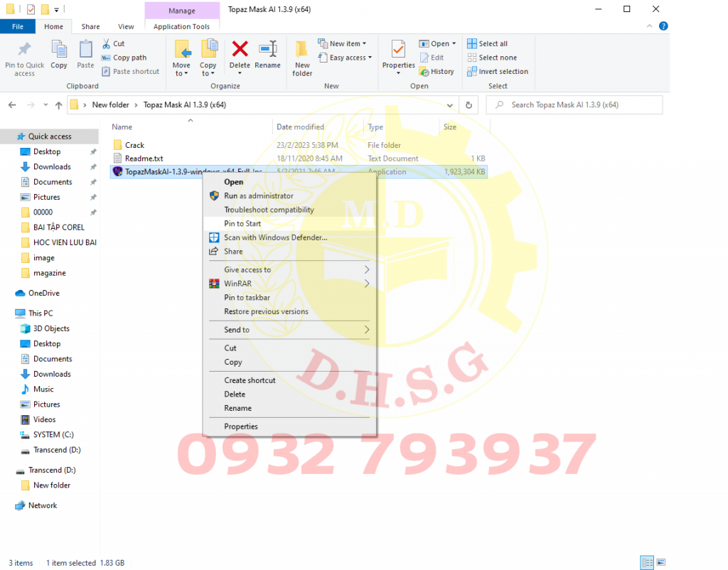Open the magazine folder in Quick access
The image size is (728, 570).
[49, 273]
